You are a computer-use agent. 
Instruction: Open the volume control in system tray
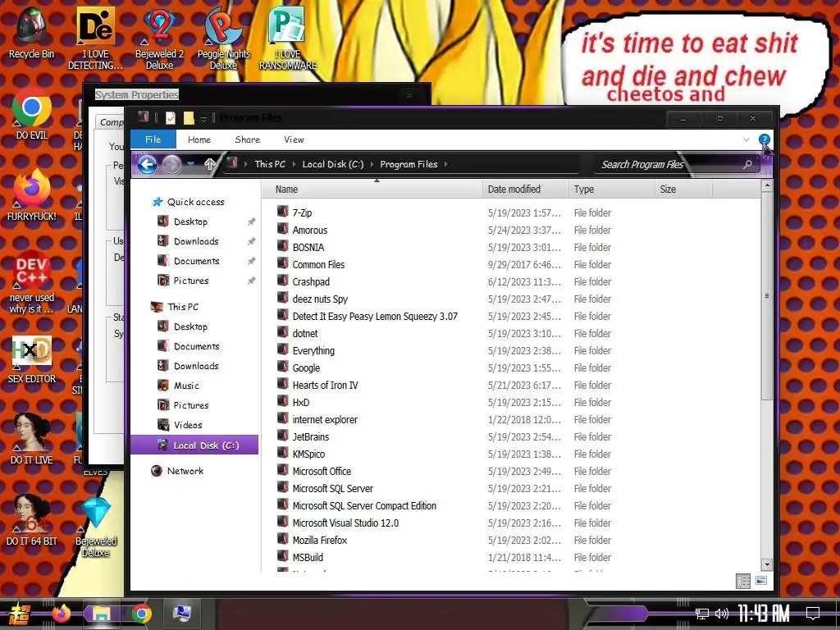[722, 614]
